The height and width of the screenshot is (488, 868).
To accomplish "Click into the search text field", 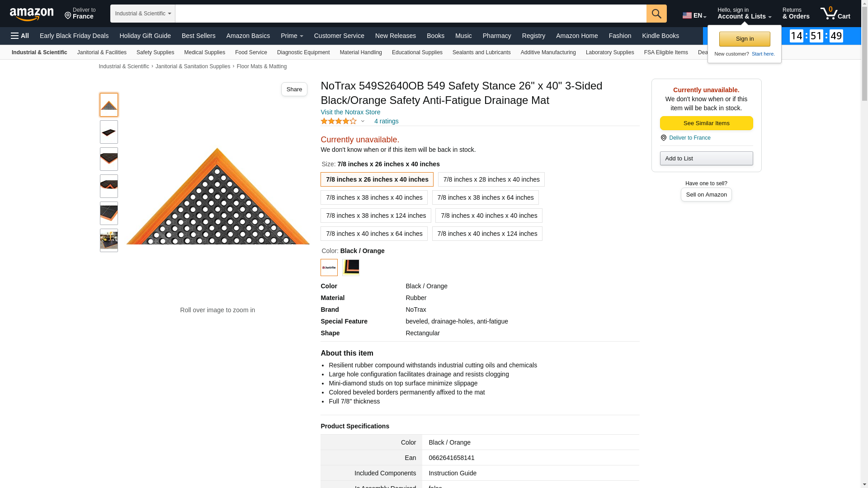I will click(x=410, y=14).
